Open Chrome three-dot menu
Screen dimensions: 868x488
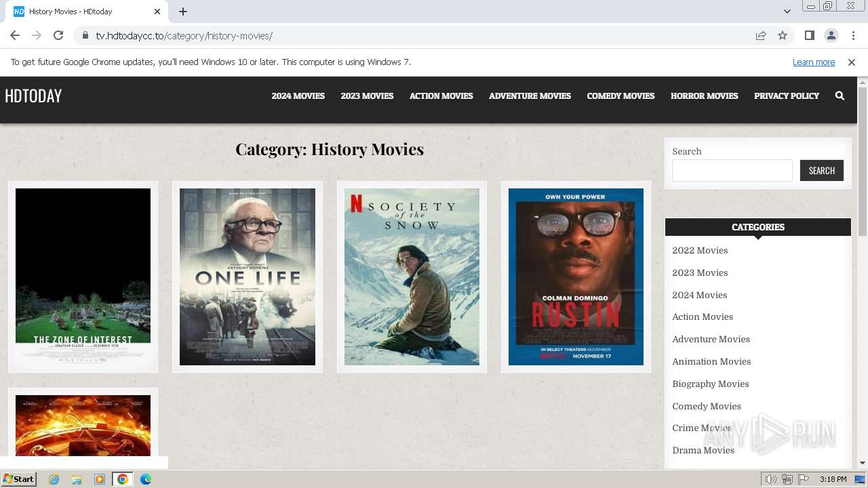pyautogui.click(x=853, y=35)
